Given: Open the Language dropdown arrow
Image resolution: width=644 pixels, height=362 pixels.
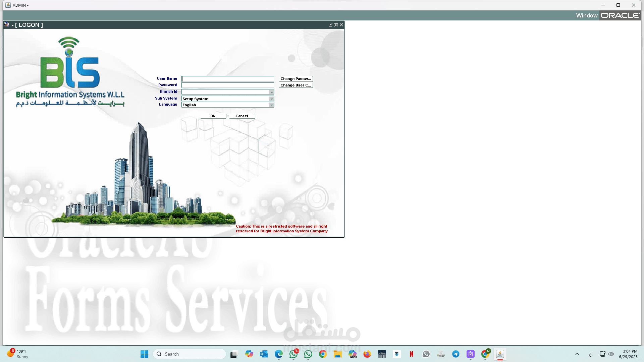Looking at the screenshot, I should click(272, 105).
